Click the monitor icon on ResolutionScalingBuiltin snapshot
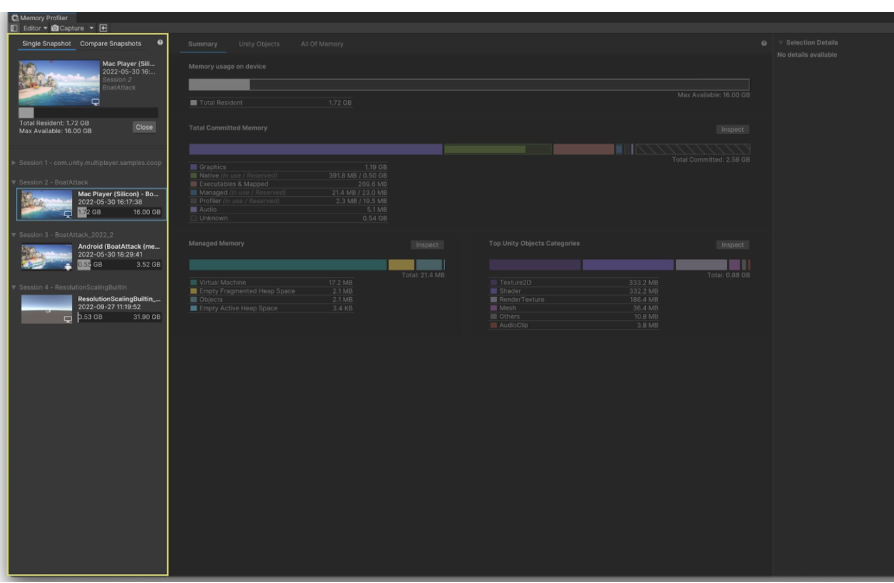The image size is (894, 583). point(68,319)
